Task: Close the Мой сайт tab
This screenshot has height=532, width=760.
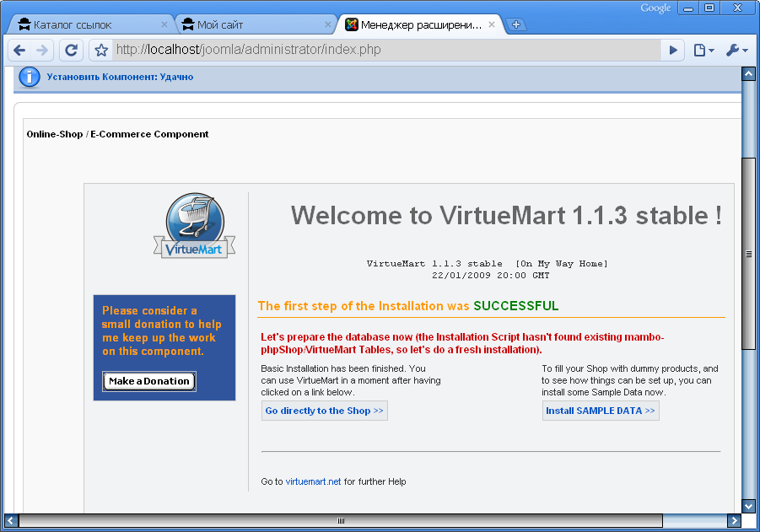Action: pyautogui.click(x=327, y=24)
